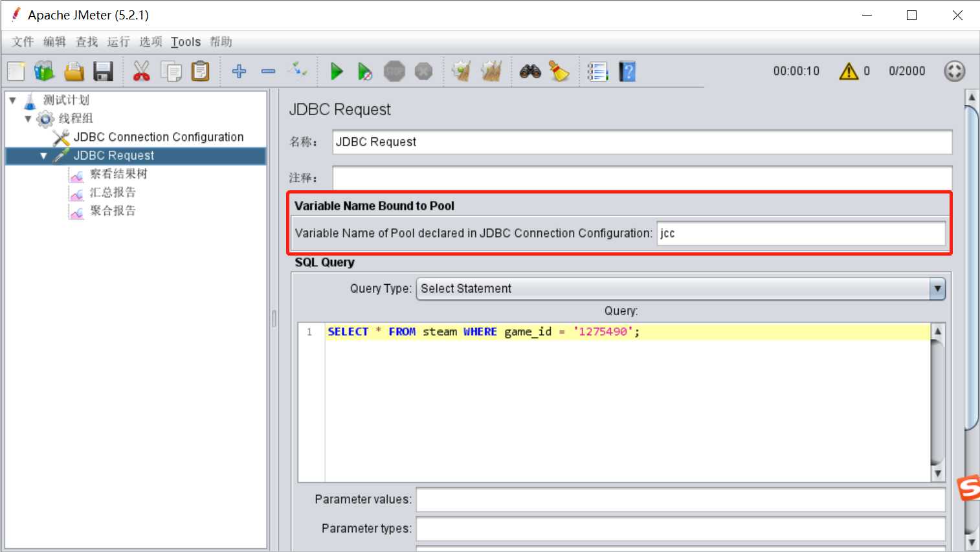Save the test plan with floppy icon
The image size is (980, 552).
[x=104, y=71]
